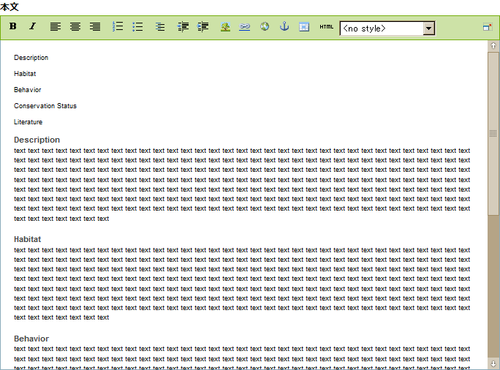The image size is (500, 370).
Task: Decrease indent with the outdent icon
Action: point(183,27)
